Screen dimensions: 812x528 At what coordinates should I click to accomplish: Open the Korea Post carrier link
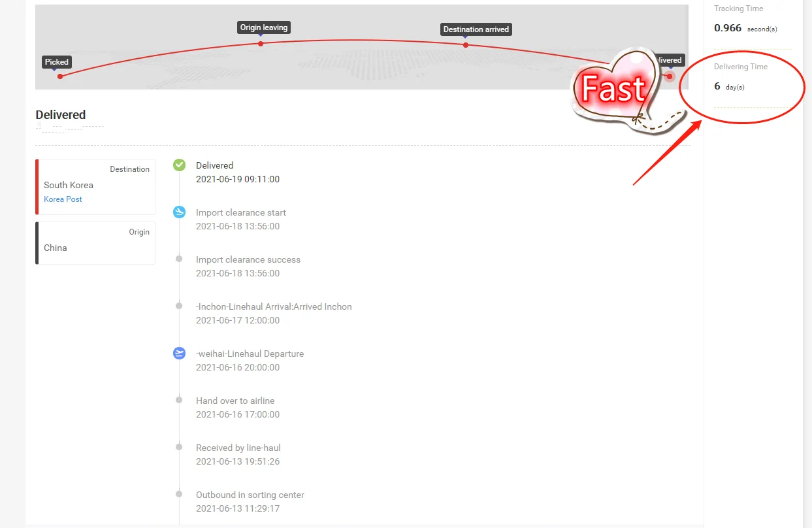tap(63, 199)
